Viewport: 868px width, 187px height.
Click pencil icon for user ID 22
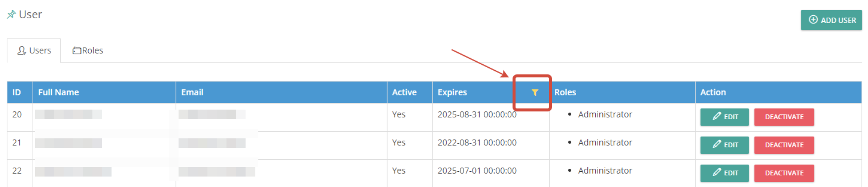(x=716, y=172)
